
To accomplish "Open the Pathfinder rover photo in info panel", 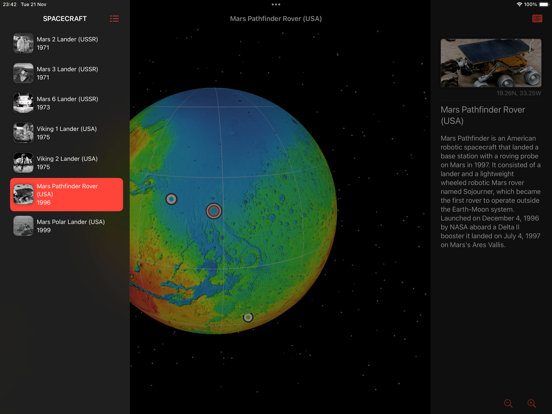I will [491, 63].
